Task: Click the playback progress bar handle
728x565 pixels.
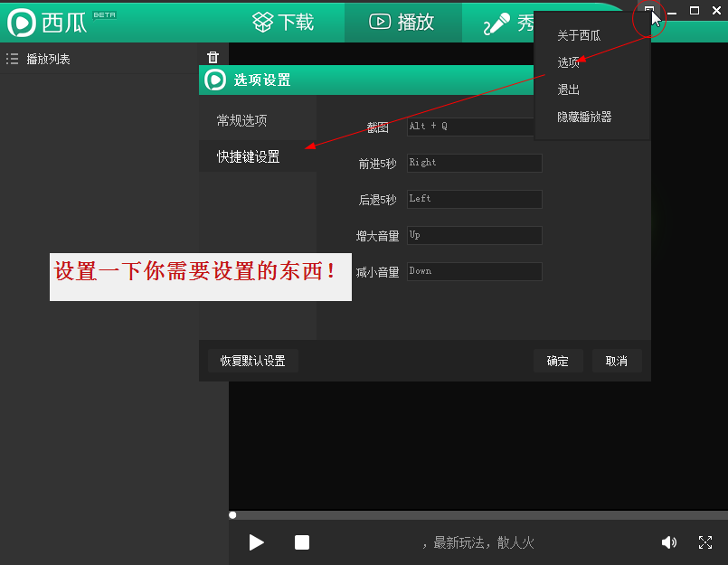Action: 232,515
